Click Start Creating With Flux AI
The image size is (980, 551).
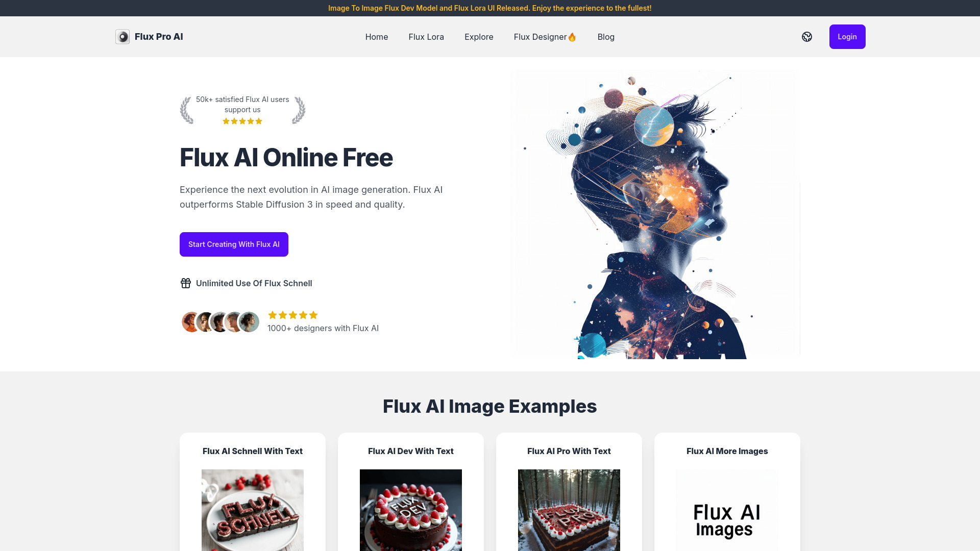234,244
